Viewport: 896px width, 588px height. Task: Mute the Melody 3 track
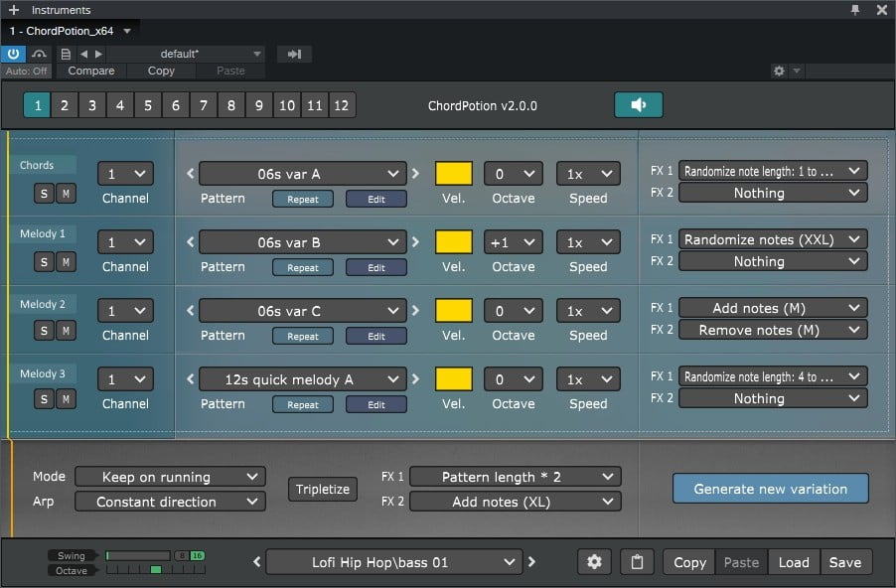(66, 399)
